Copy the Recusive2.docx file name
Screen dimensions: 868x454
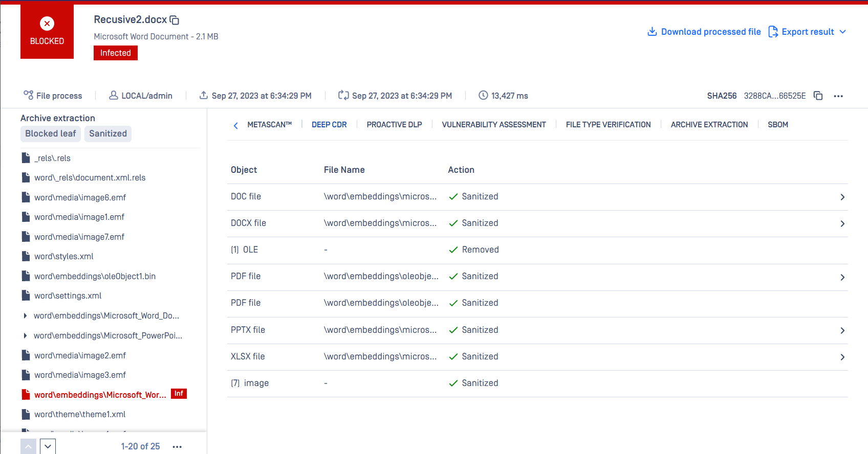(x=175, y=20)
